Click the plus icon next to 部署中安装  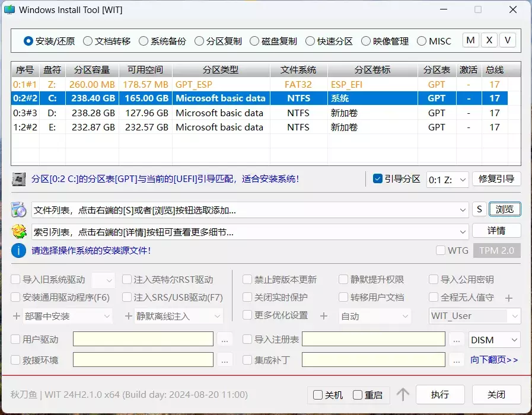point(16,317)
